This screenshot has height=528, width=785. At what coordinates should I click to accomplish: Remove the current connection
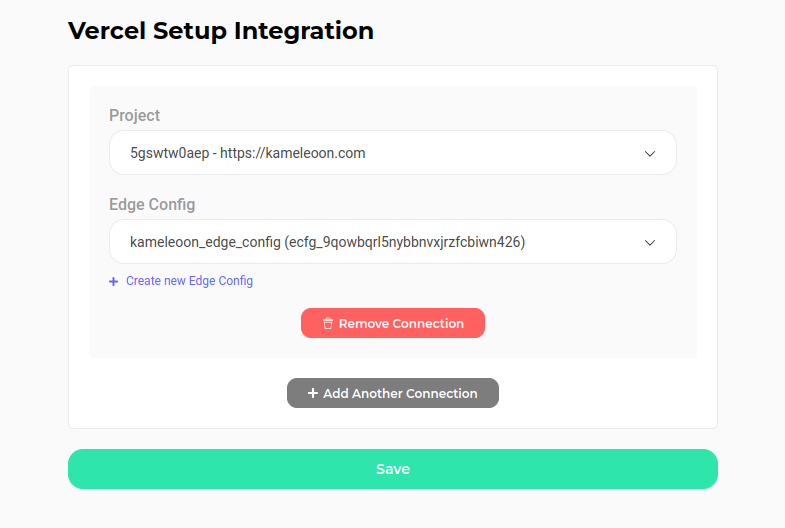pos(393,323)
